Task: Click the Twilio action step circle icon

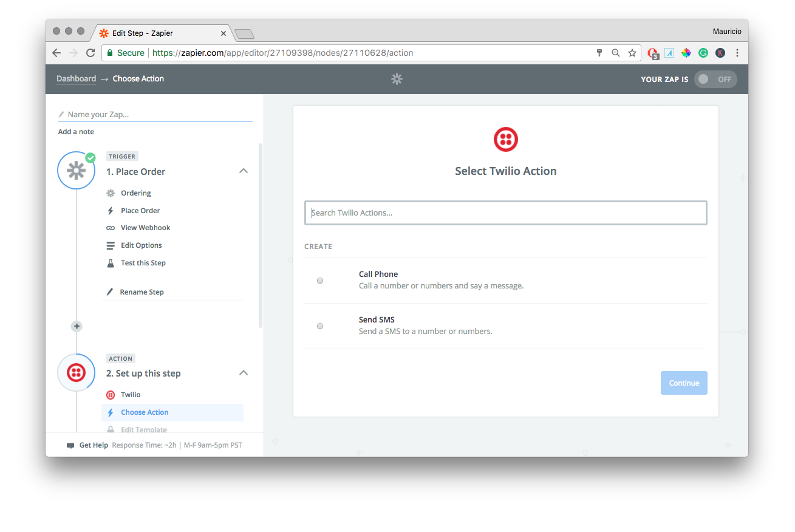Action: 77,372
